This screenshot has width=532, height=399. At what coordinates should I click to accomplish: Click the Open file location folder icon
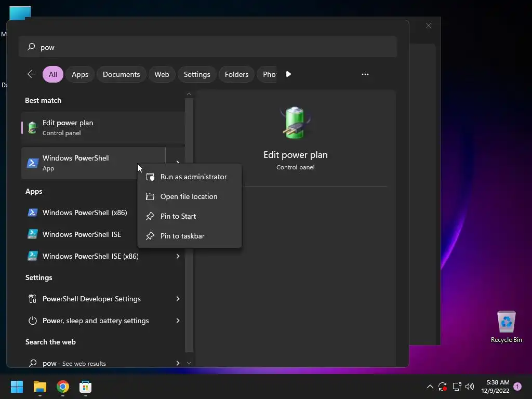tap(150, 196)
